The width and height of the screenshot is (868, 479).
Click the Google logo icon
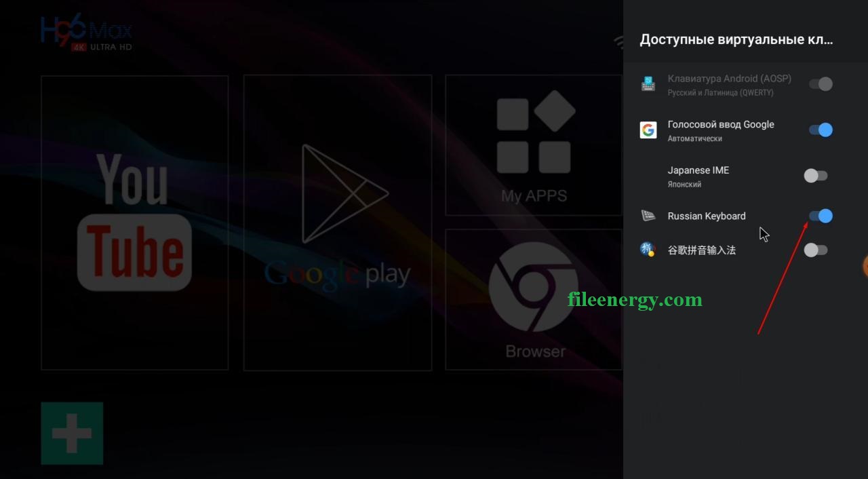point(648,130)
